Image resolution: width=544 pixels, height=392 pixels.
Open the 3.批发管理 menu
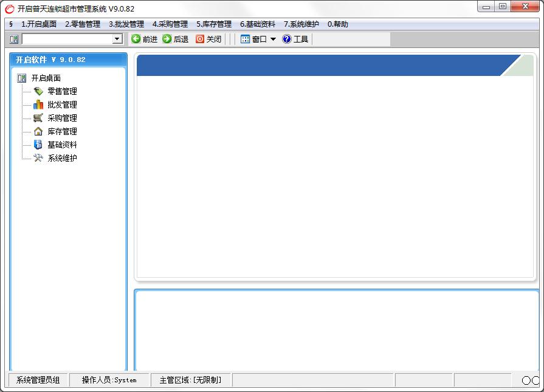tap(126, 24)
